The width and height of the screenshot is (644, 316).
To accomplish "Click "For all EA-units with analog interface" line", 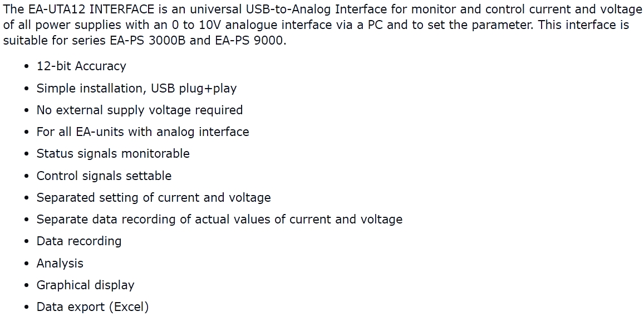I will click(142, 132).
